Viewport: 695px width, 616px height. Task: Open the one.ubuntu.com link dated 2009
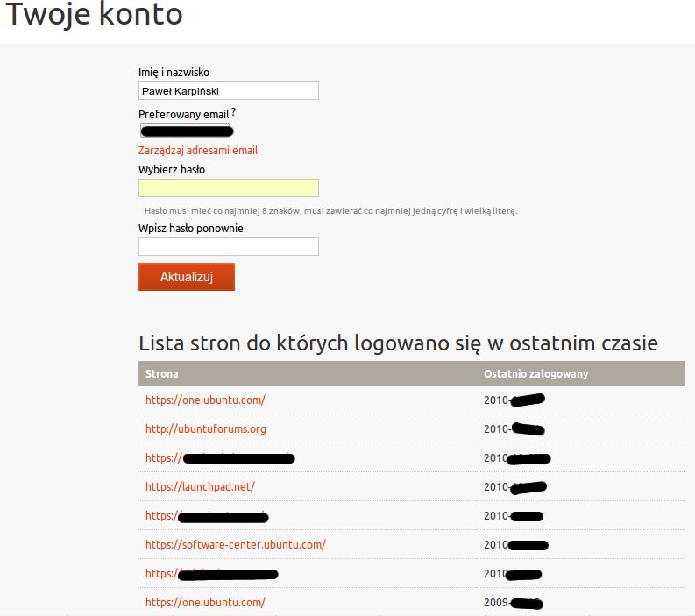(x=205, y=603)
